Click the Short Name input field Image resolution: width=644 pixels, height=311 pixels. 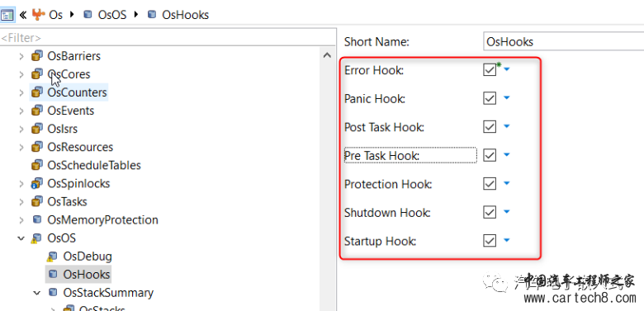click(x=563, y=41)
